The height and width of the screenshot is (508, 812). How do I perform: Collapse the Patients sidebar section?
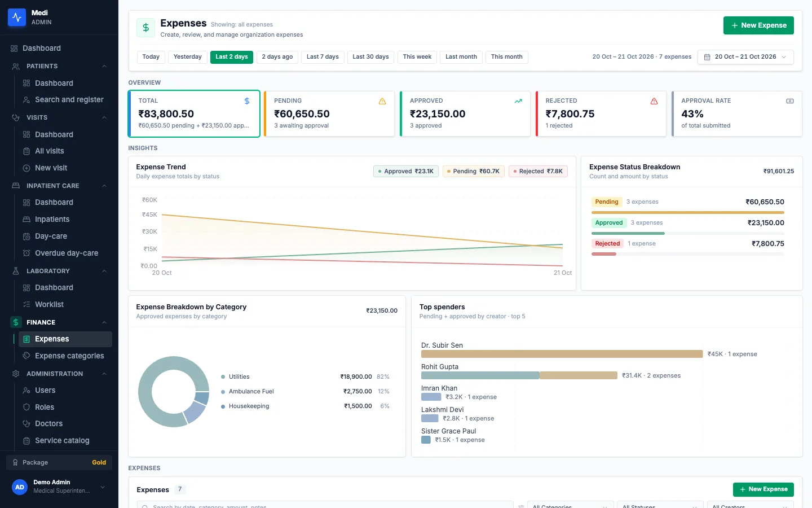click(104, 67)
